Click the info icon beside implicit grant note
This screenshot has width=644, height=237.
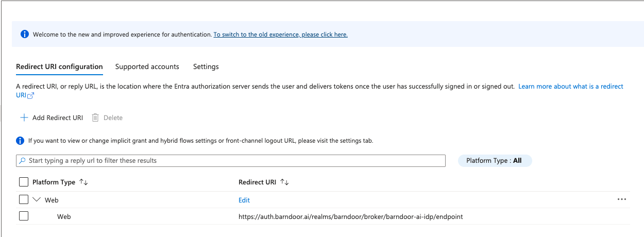point(20,141)
